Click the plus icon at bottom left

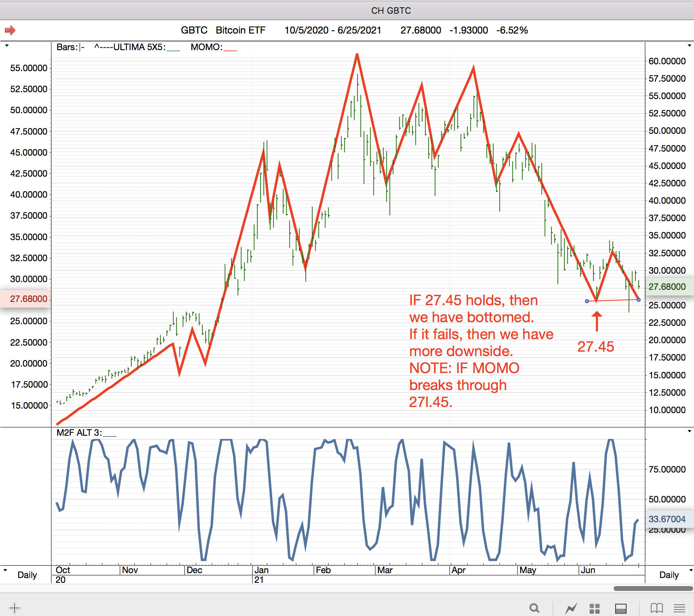pos(15,608)
